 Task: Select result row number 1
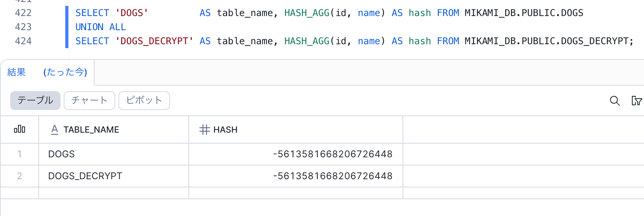[20, 154]
